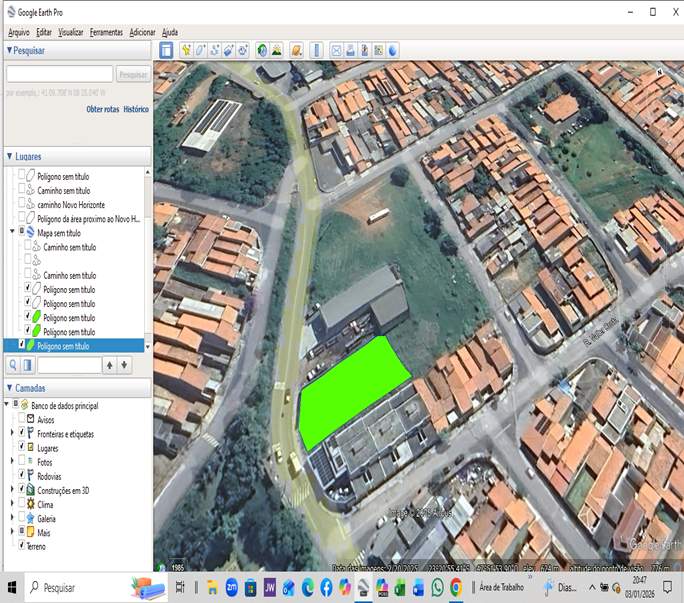Toggle sunlight across the landscape icon
The image size is (684, 603).
click(276, 50)
